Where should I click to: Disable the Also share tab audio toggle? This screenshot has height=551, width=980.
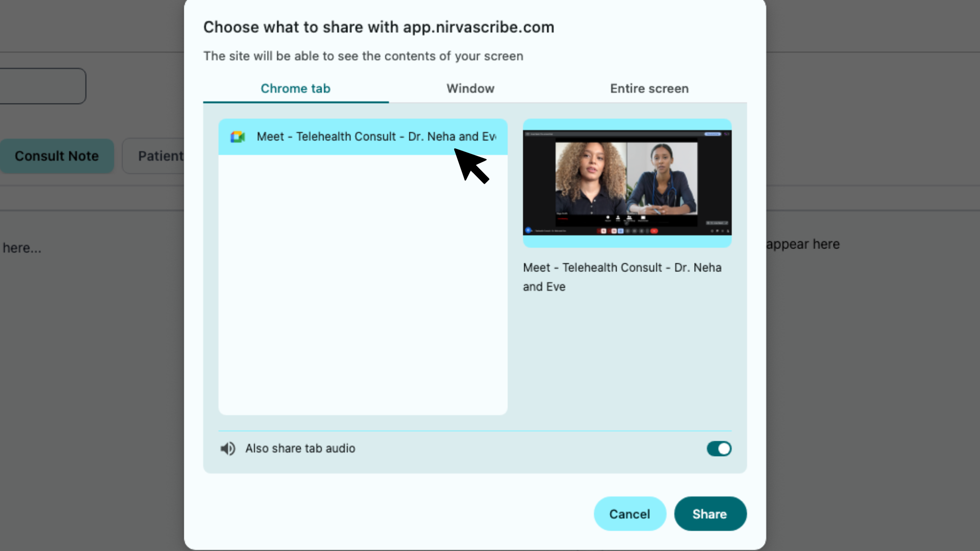(719, 448)
